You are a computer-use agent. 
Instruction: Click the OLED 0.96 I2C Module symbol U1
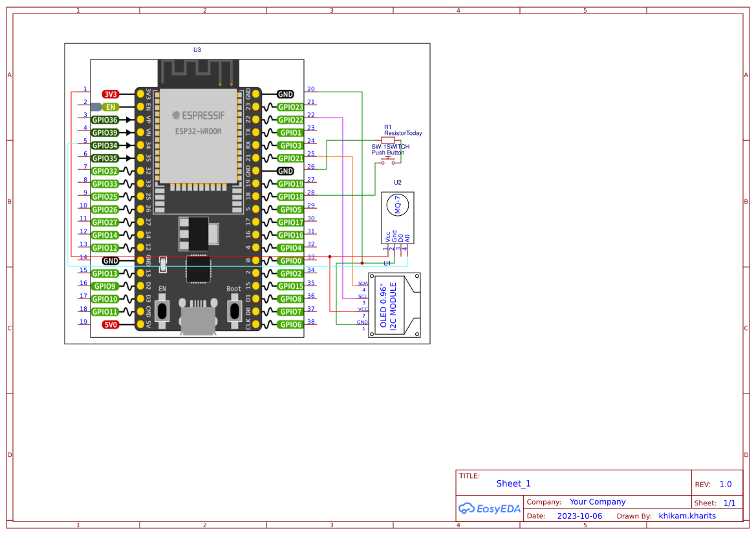(x=393, y=304)
